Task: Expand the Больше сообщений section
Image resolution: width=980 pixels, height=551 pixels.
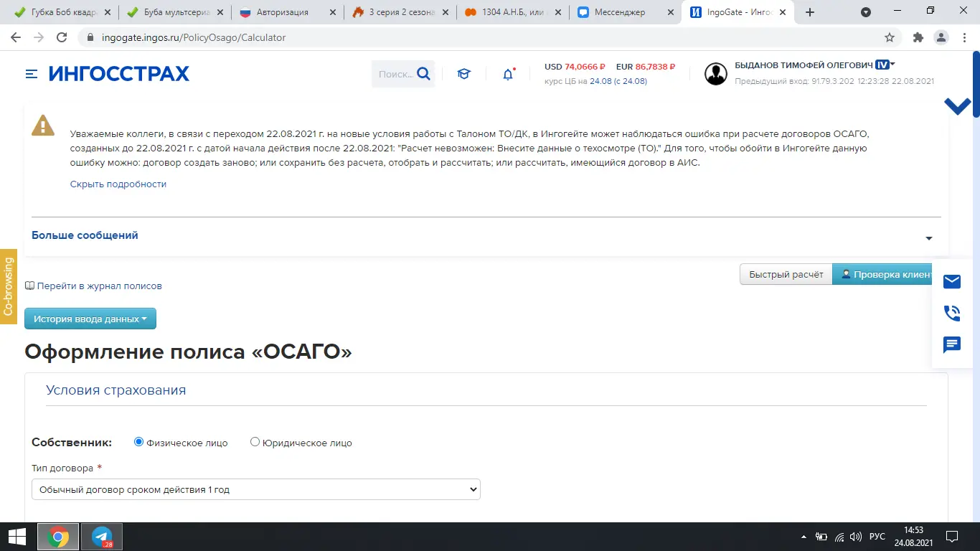Action: pos(486,235)
